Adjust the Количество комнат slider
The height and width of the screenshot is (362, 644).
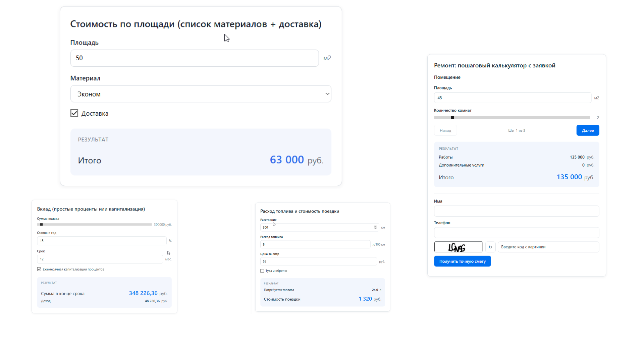pos(512,118)
